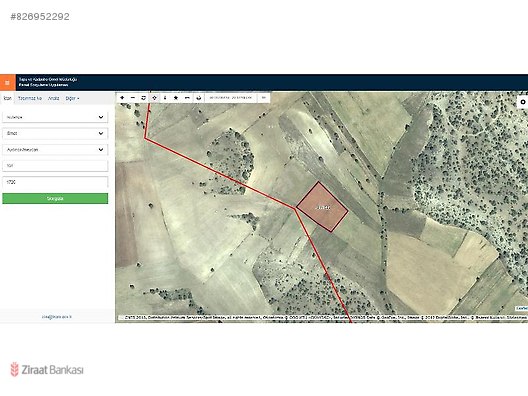Select the ruler measure tool
The width and height of the screenshot is (528, 396).
pos(187,98)
